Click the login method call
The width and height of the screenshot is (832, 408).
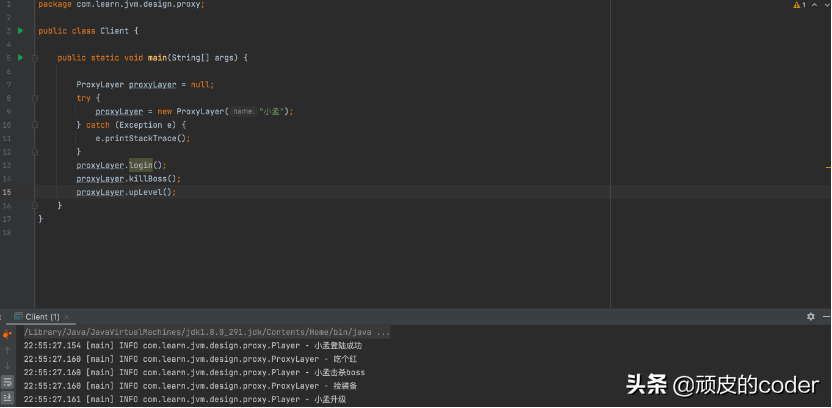[x=140, y=165]
